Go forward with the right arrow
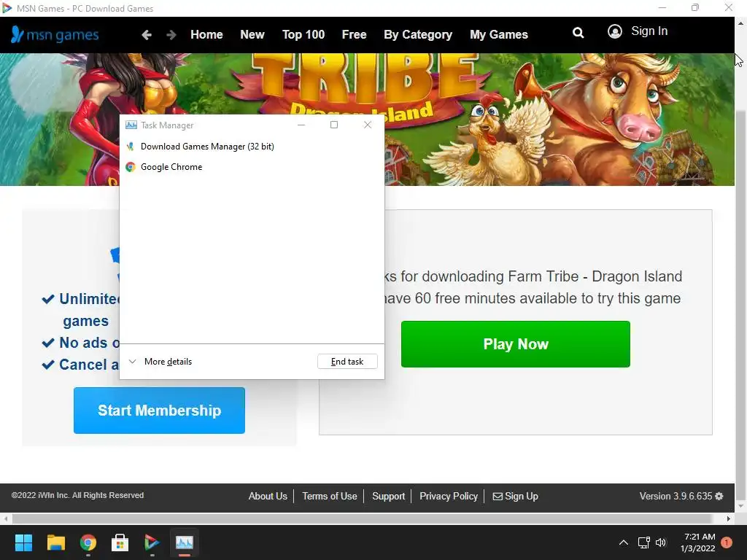 click(x=171, y=35)
